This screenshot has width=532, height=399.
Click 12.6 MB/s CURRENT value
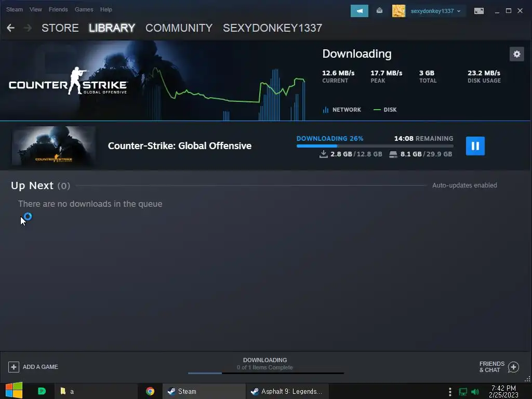(x=338, y=73)
